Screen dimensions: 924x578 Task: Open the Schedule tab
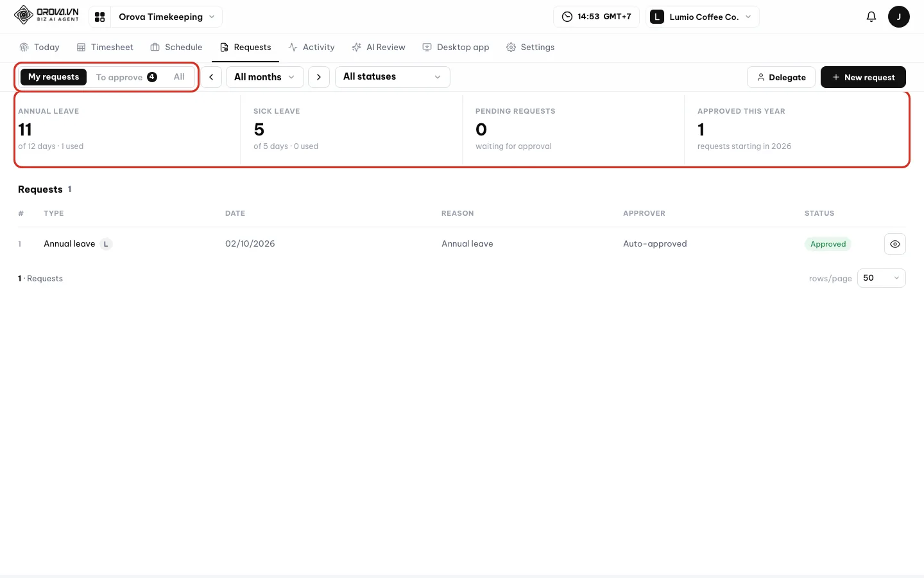point(176,48)
